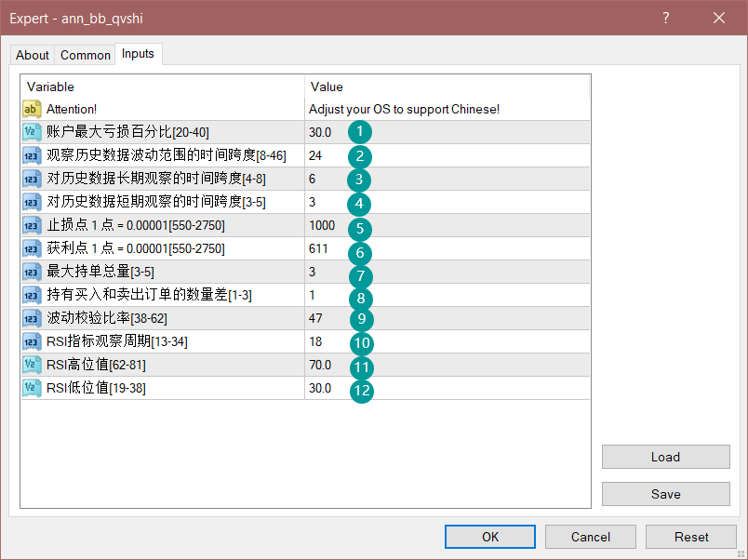
Task: Click the RSI低位值[19-38] label
Action: click(96, 388)
